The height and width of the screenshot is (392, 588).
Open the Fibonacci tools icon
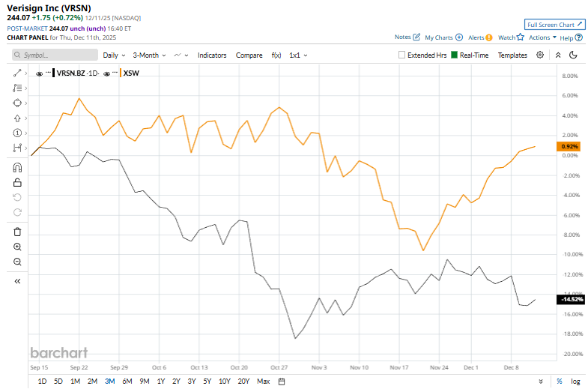(17, 88)
